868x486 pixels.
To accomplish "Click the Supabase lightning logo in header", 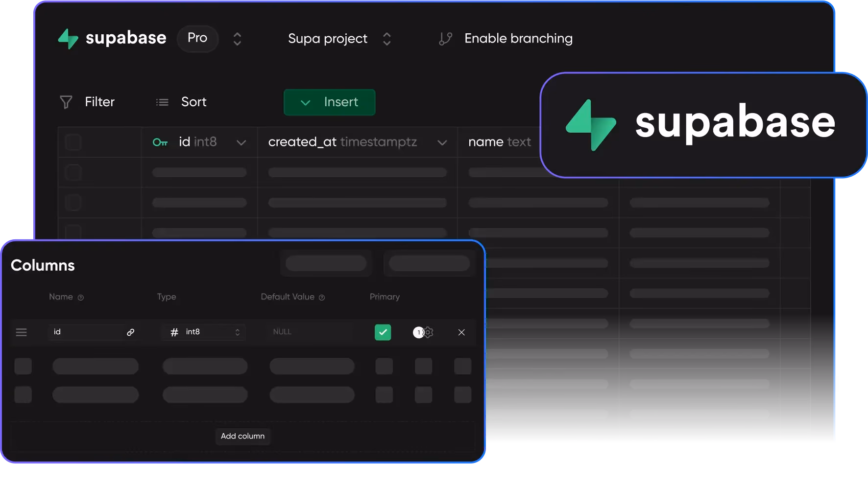I will coord(68,39).
